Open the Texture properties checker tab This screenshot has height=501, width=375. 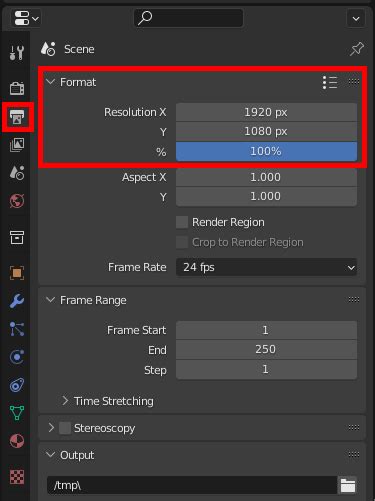coord(17,477)
